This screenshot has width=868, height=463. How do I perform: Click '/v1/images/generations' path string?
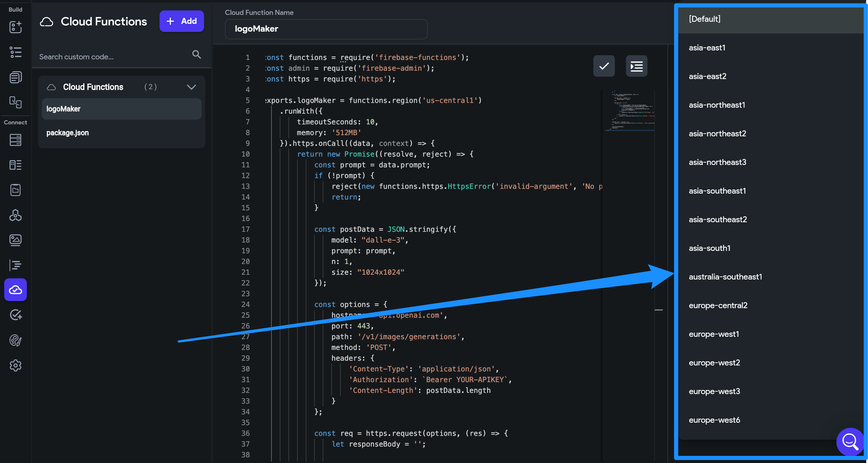click(x=409, y=337)
